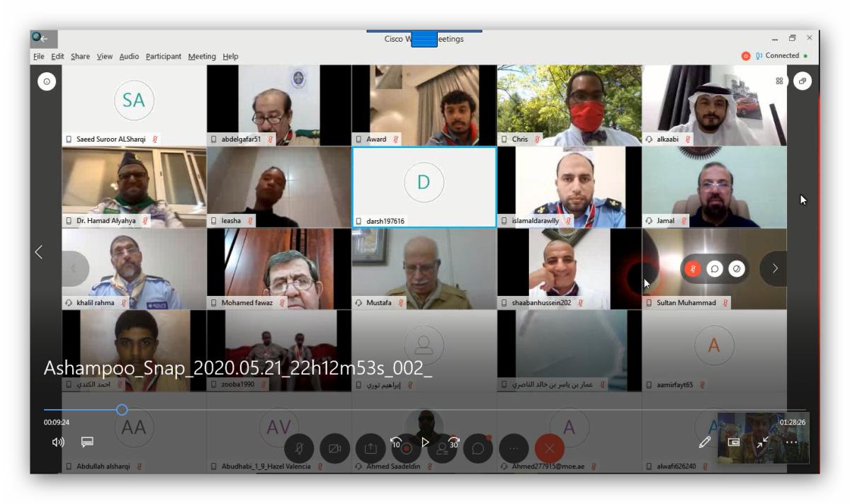850x504 pixels.
Task: Click the seek bar track after the handle
Action: click(467, 410)
